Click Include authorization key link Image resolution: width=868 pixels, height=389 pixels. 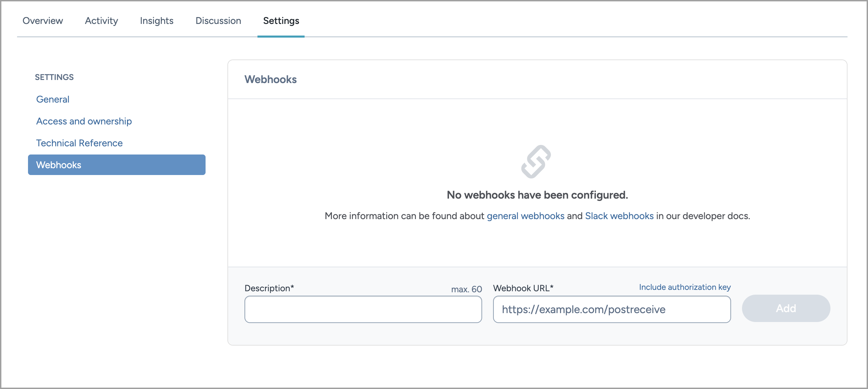tap(685, 287)
